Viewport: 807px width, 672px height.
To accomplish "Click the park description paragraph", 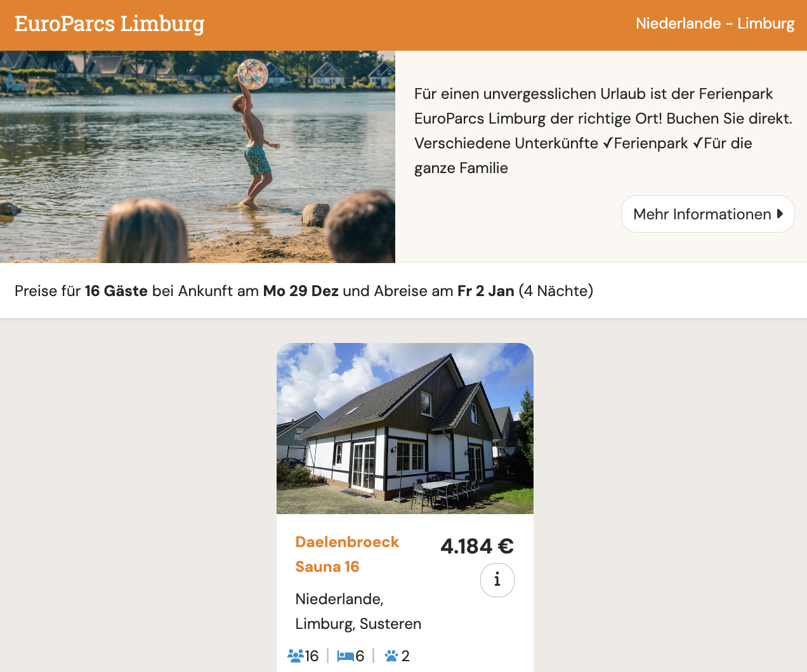I will click(x=603, y=131).
